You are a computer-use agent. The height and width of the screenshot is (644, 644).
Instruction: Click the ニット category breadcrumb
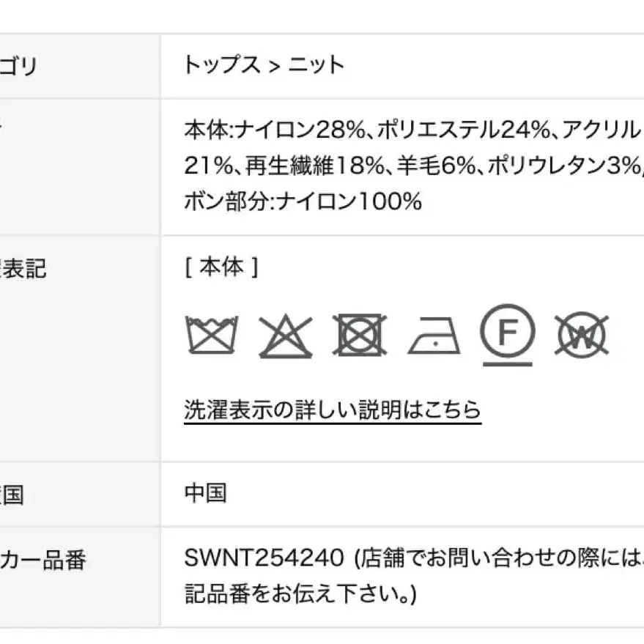click(x=316, y=65)
